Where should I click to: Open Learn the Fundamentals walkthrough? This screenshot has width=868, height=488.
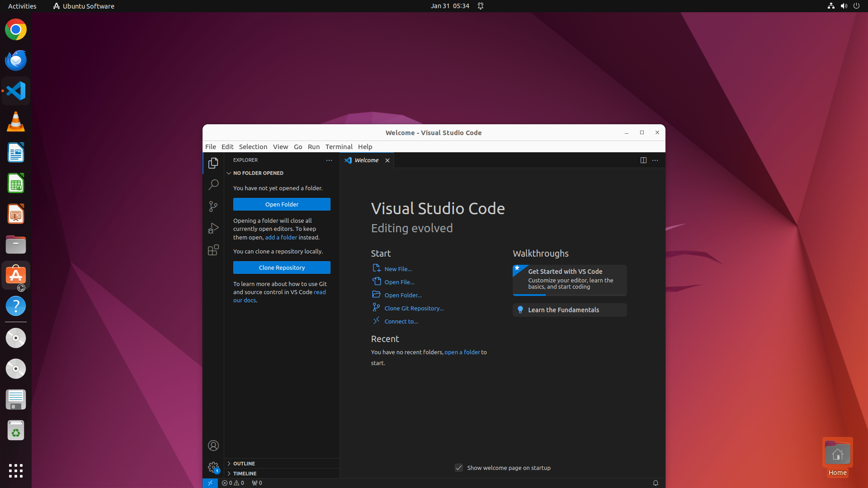pyautogui.click(x=570, y=310)
